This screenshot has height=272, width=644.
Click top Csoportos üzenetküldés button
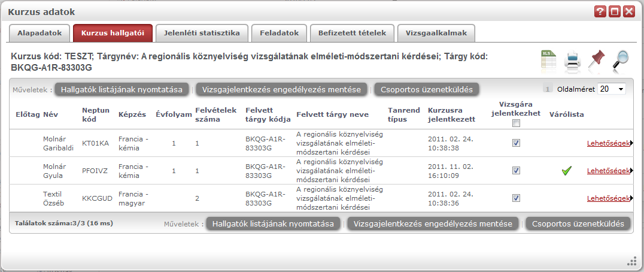pos(426,89)
